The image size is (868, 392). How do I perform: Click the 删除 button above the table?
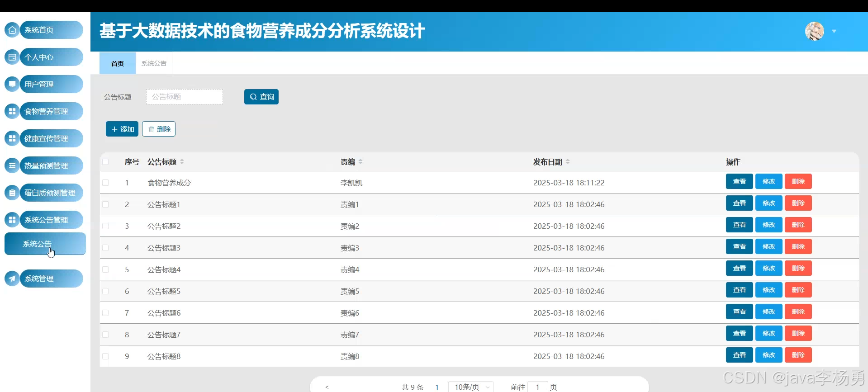point(159,129)
